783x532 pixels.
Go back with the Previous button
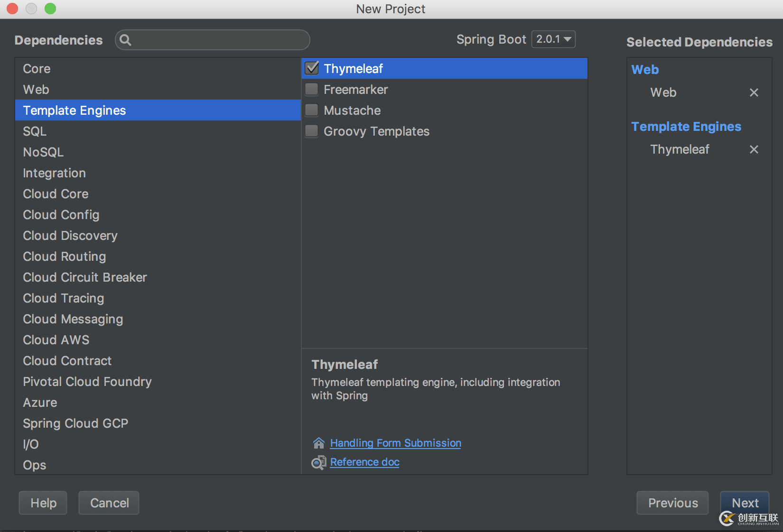[672, 503]
